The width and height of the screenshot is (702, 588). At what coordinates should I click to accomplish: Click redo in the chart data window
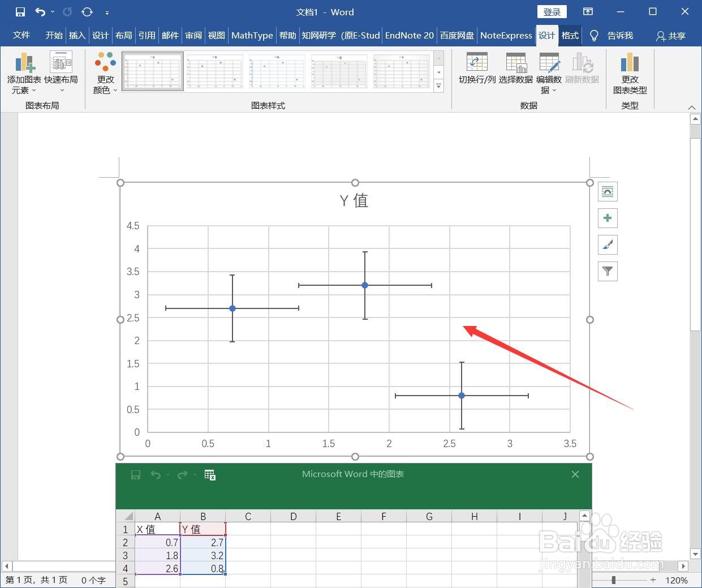point(182,475)
